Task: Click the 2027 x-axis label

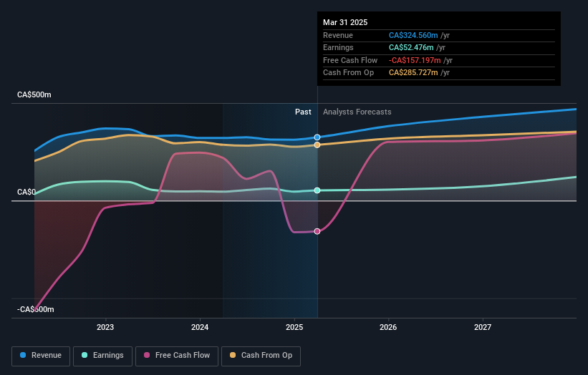Action: pos(483,327)
